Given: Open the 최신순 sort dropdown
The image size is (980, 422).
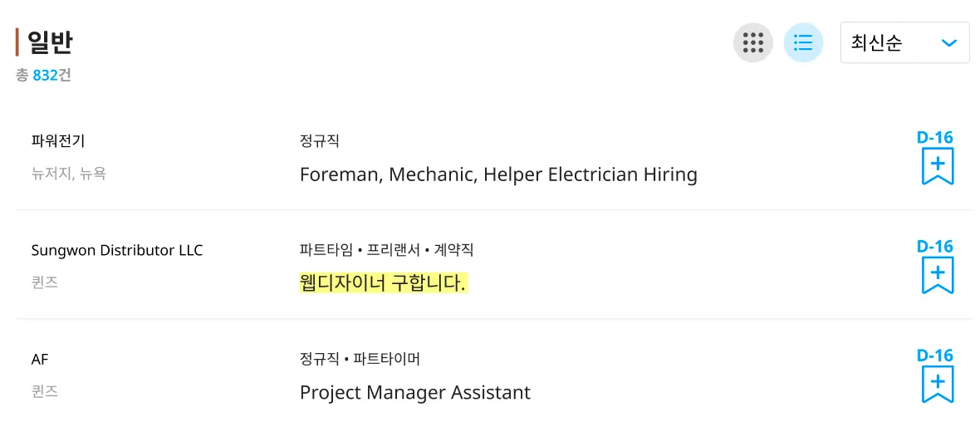Looking at the screenshot, I should 904,42.
